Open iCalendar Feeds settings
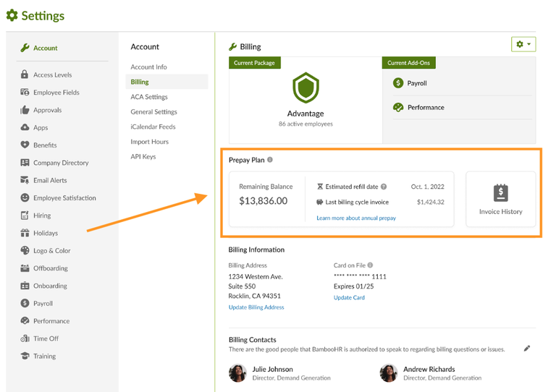543x392 pixels. 153,127
